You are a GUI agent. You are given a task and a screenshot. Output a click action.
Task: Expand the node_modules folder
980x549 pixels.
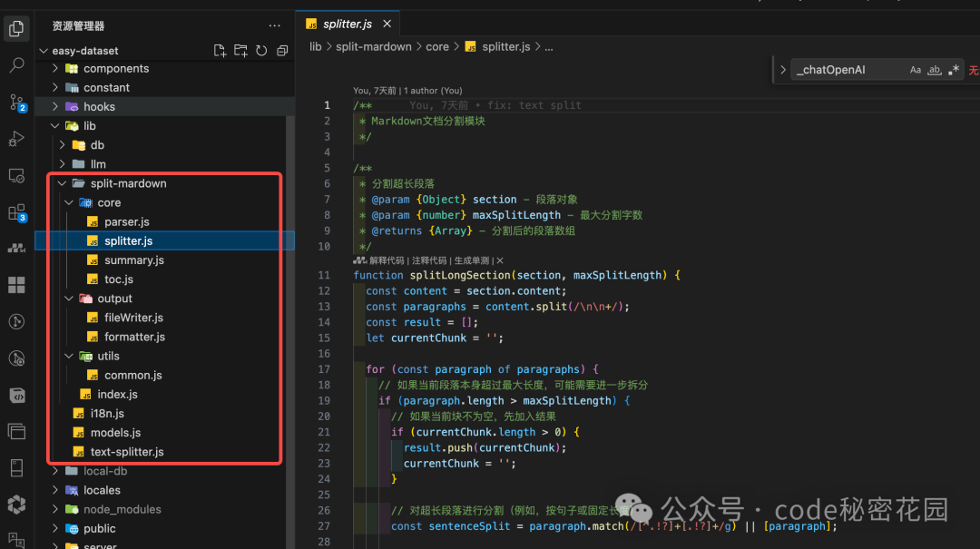point(55,509)
